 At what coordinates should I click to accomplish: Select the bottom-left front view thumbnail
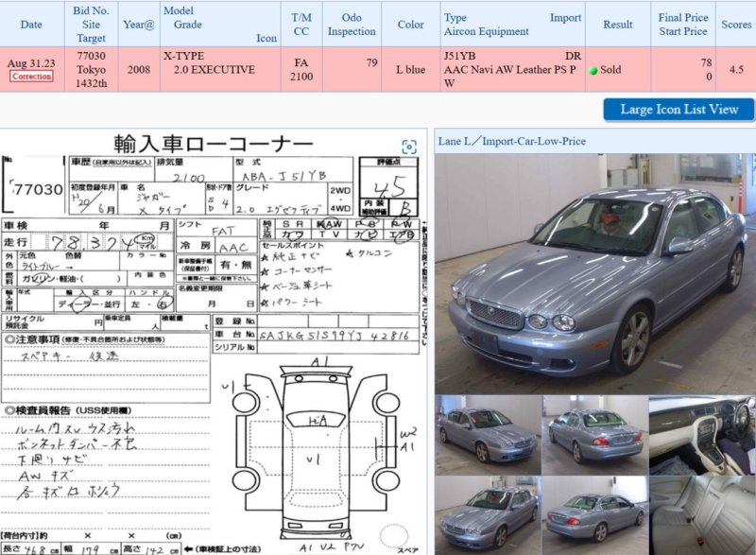[x=488, y=514]
